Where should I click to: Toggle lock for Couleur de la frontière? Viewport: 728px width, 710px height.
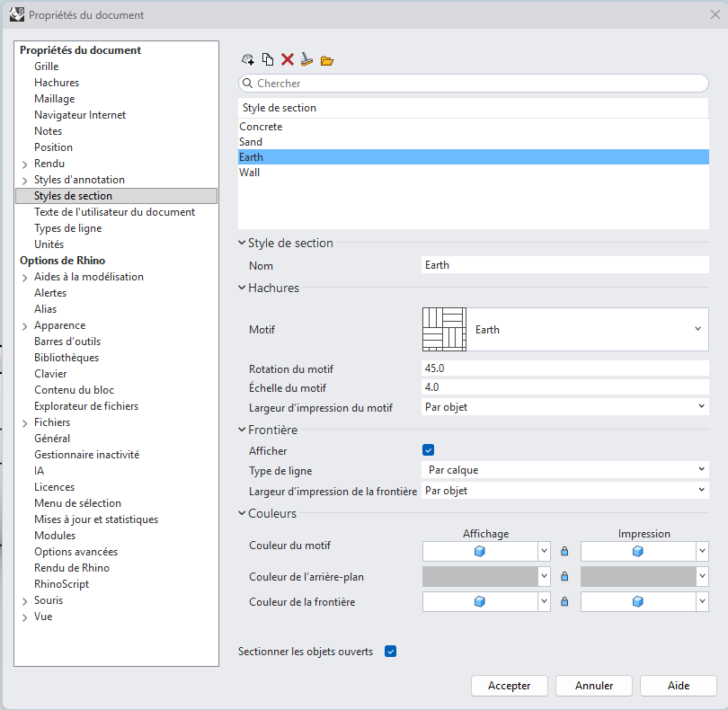(x=564, y=601)
